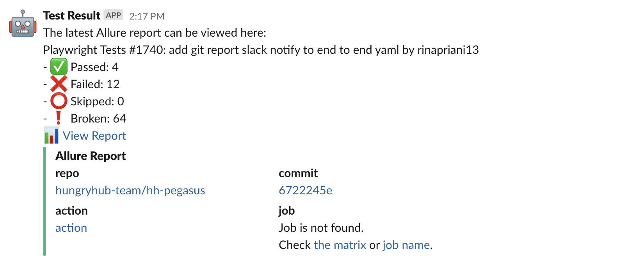Open the View Report link
The image size is (644, 263).
94,136
